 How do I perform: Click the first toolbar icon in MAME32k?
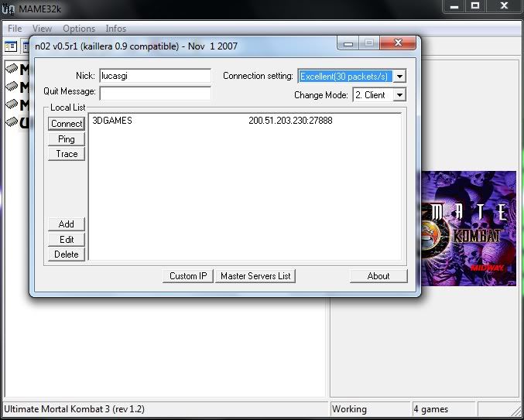[11, 46]
